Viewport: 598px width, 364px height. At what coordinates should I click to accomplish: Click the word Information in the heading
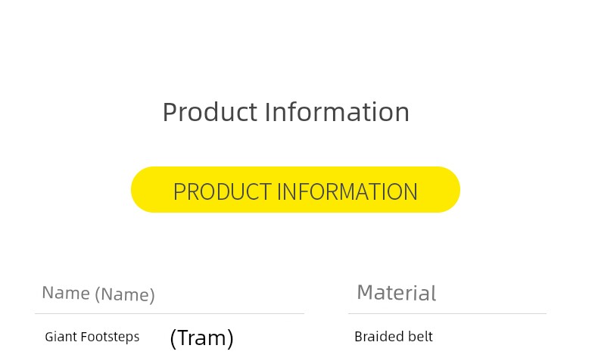[x=337, y=112]
